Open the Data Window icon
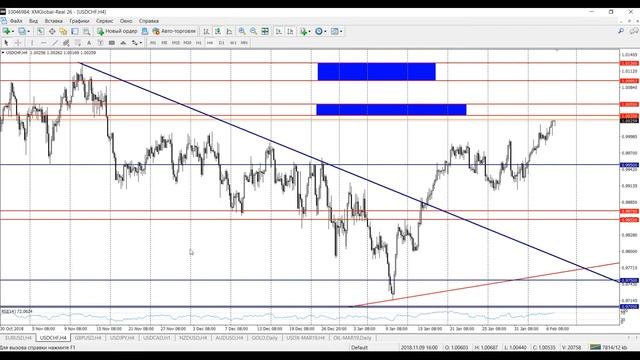Image resolution: width=640 pixels, height=360 pixels. click(x=52, y=31)
